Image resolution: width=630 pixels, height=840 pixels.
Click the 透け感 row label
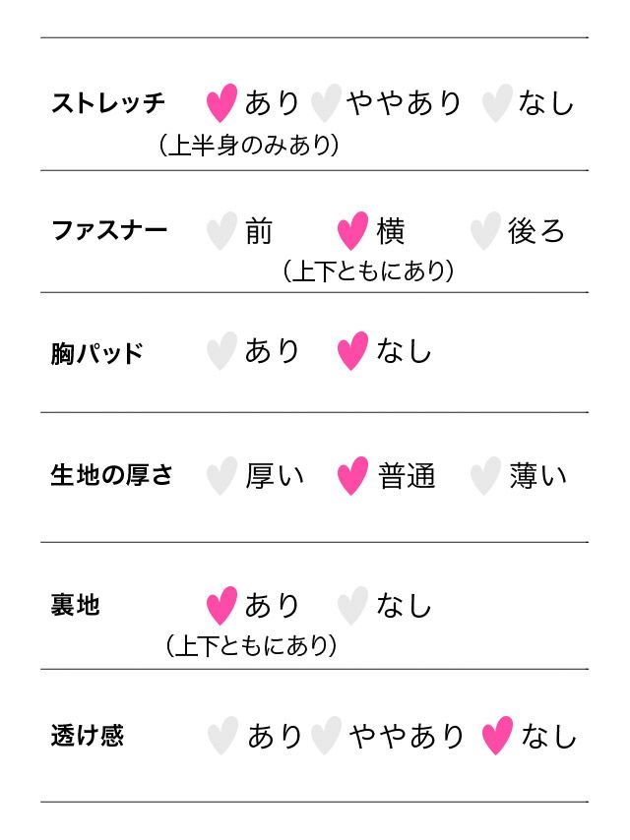click(x=88, y=736)
